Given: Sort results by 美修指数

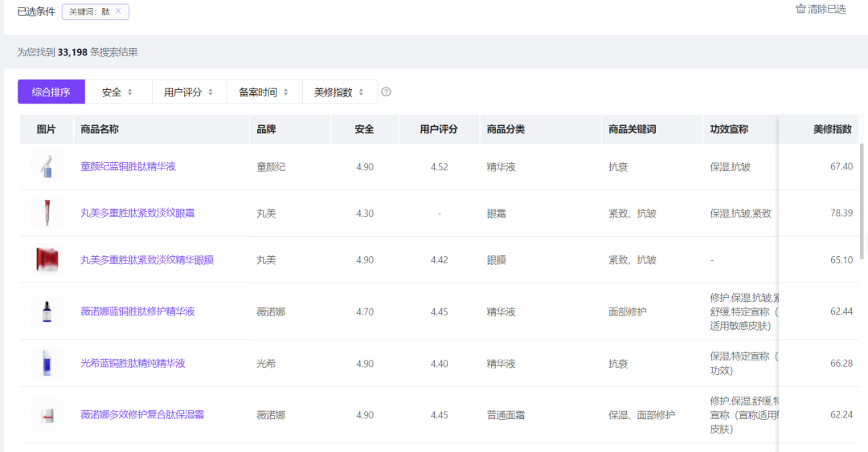Looking at the screenshot, I should [339, 92].
